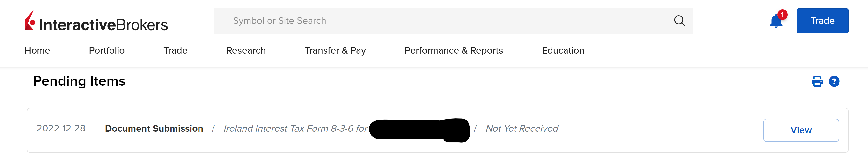Click the red notification count badge
868x160 pixels.
click(782, 15)
